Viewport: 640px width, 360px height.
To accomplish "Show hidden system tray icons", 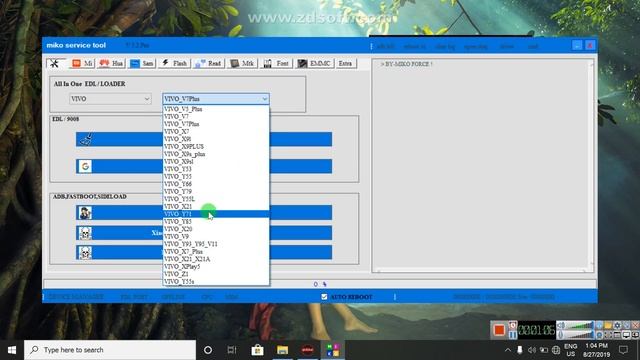I will (x=507, y=350).
